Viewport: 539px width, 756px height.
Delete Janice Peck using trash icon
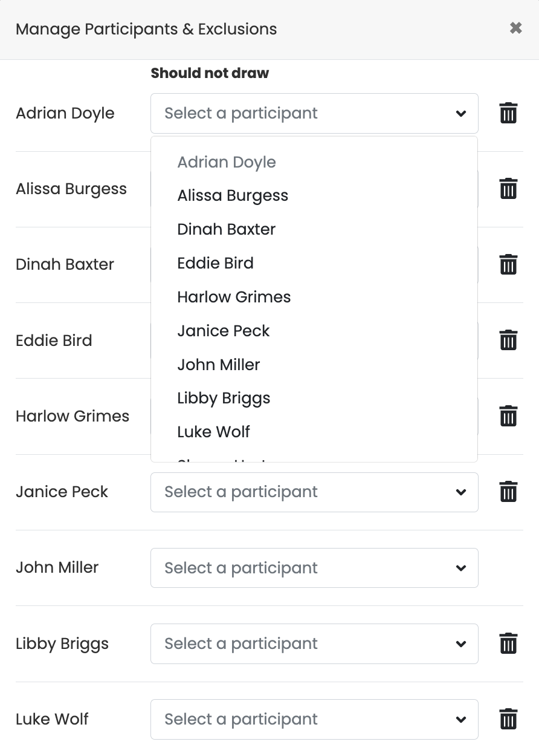[508, 492]
